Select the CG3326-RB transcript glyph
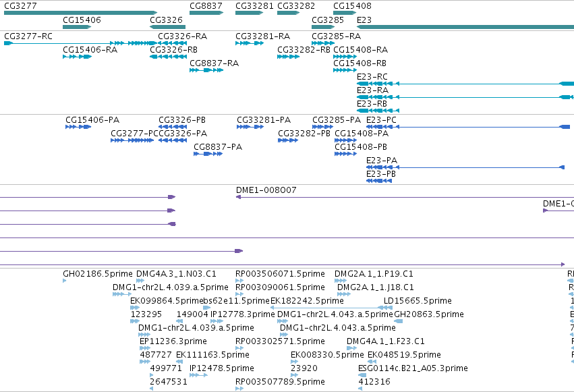Viewport: 574px width, 392px height. [x=169, y=57]
